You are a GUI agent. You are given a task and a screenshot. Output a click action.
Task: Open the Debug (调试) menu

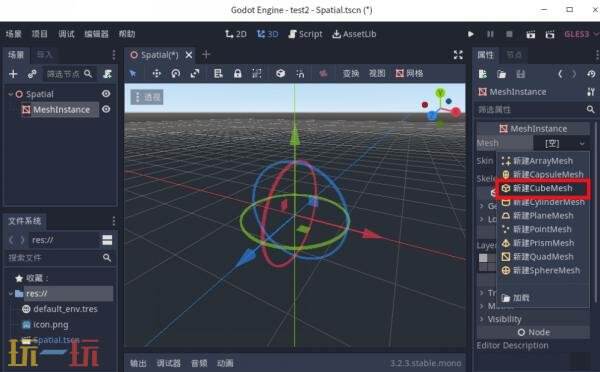pos(66,34)
